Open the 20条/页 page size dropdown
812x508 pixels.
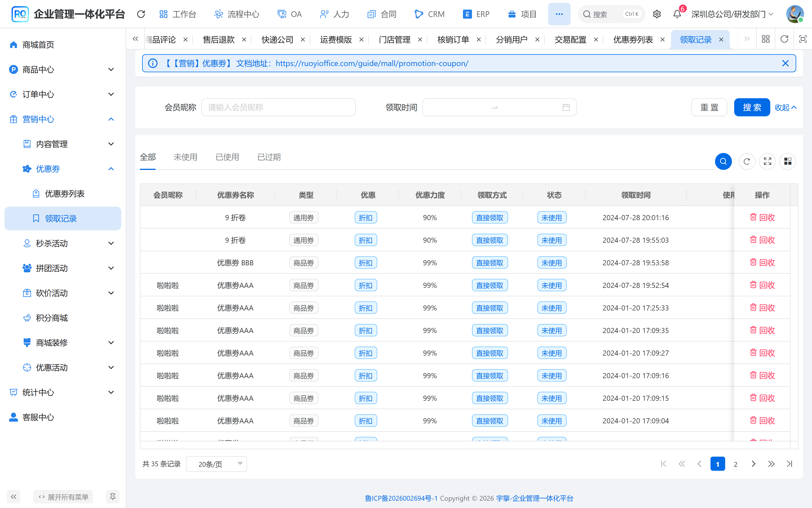click(217, 464)
